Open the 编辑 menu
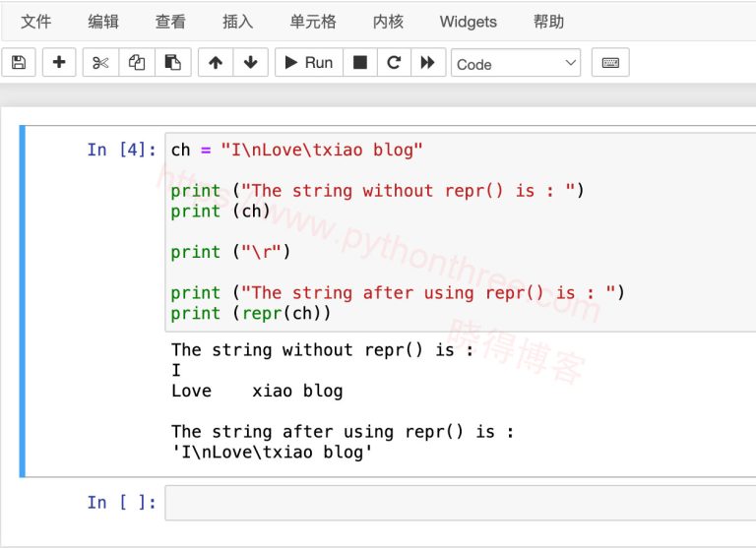 pyautogui.click(x=103, y=21)
